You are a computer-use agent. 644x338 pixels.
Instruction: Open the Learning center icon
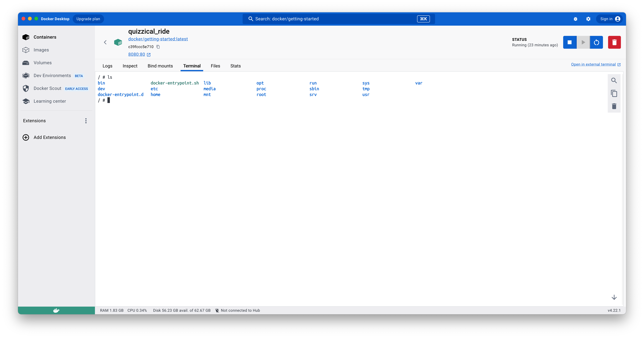[26, 101]
